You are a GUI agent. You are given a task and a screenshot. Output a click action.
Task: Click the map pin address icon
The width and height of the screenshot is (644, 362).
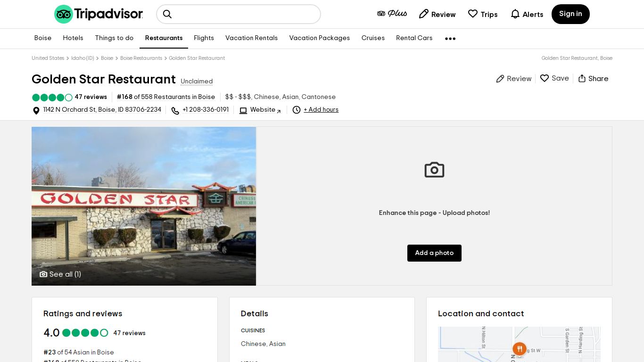[36, 111]
